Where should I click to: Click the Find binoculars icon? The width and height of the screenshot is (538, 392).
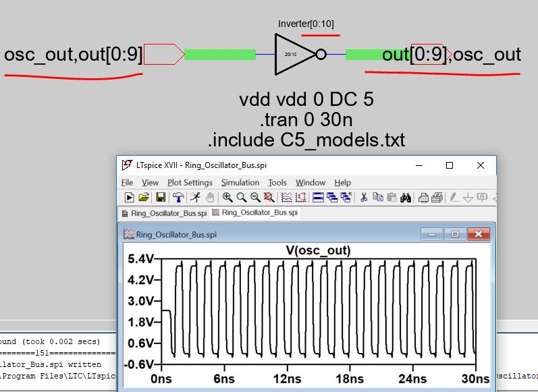(406, 198)
